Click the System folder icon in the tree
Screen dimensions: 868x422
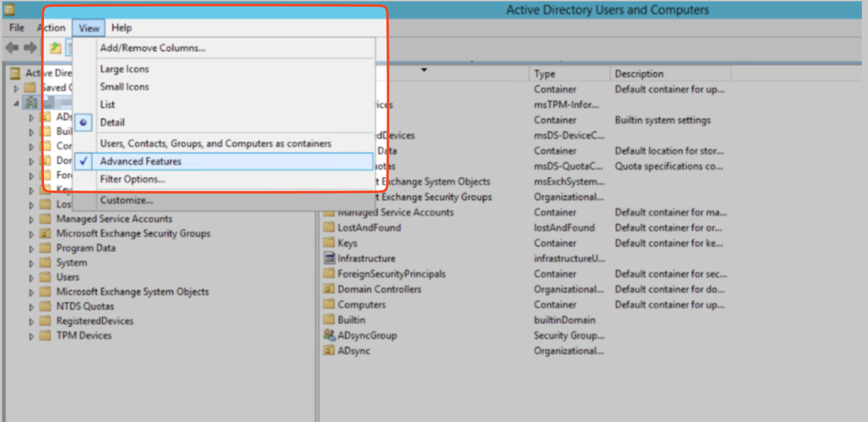tap(45, 262)
